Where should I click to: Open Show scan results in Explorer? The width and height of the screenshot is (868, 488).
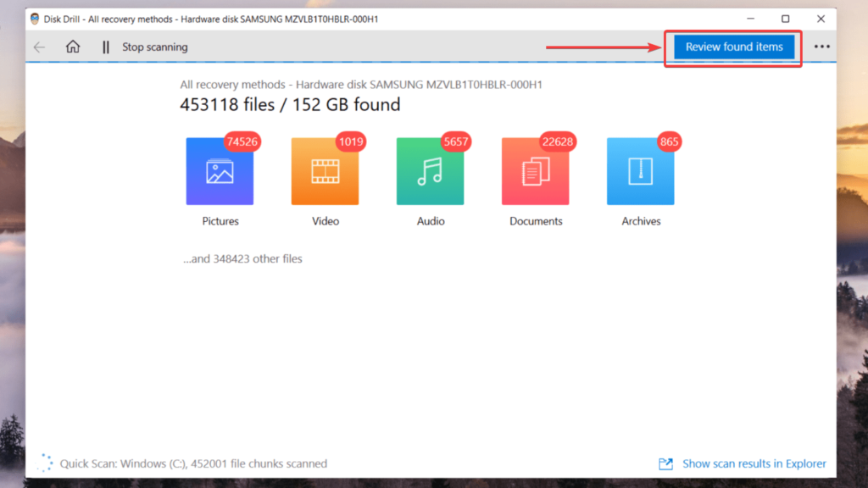(754, 463)
